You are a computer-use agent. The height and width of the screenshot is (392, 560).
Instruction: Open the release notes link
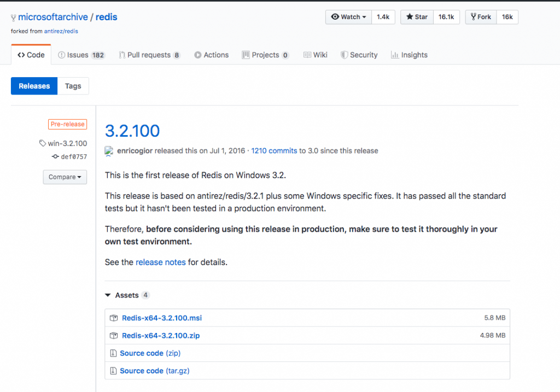tap(161, 262)
